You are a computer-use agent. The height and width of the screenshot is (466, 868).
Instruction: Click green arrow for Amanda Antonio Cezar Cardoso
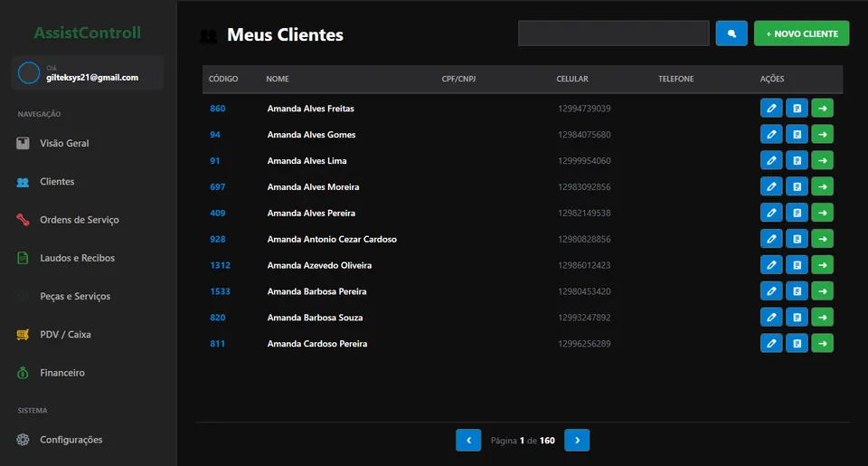tap(823, 239)
